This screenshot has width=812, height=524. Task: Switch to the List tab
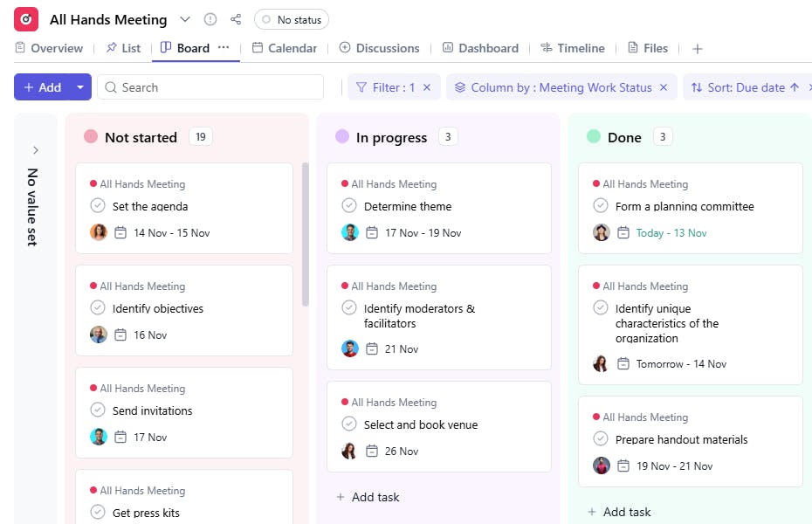click(x=123, y=48)
